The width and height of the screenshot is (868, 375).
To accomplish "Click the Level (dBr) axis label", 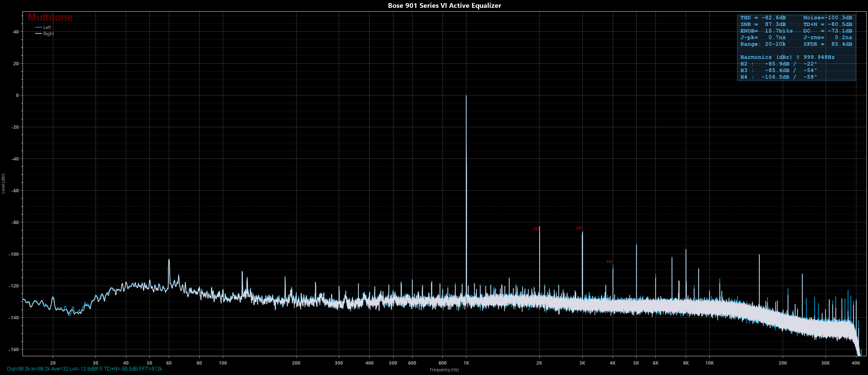I will click(3, 183).
